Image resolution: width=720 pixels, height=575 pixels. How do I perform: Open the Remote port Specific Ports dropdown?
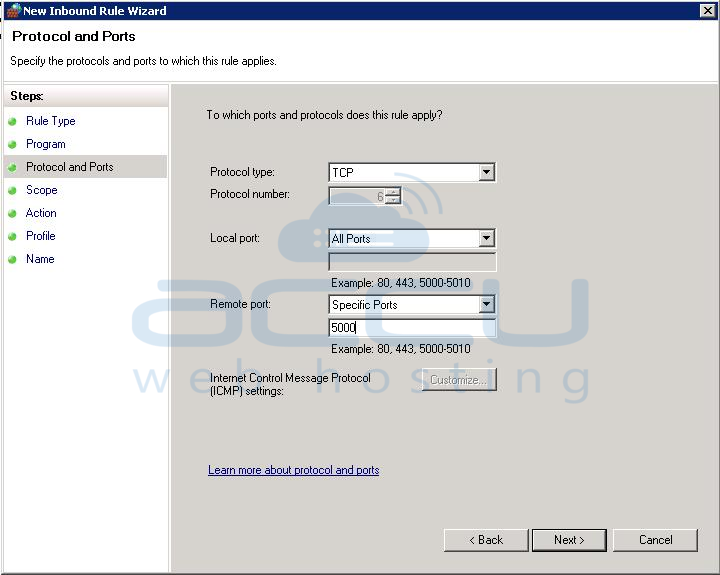(412, 304)
